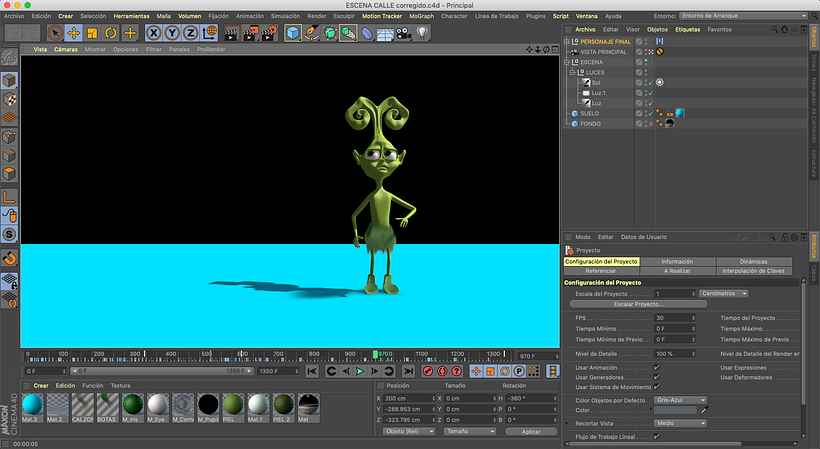Screen dimensions: 820x449
Task: Open the Simulación menu
Action: click(285, 16)
